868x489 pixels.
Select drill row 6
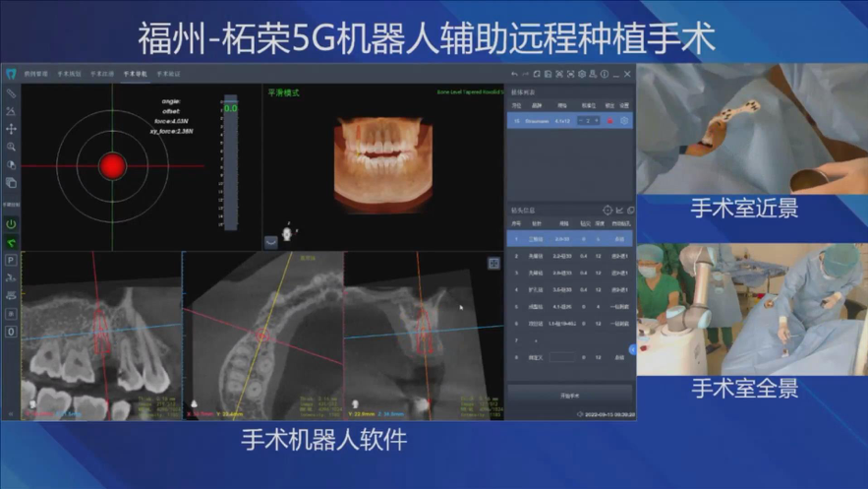pyautogui.click(x=569, y=324)
